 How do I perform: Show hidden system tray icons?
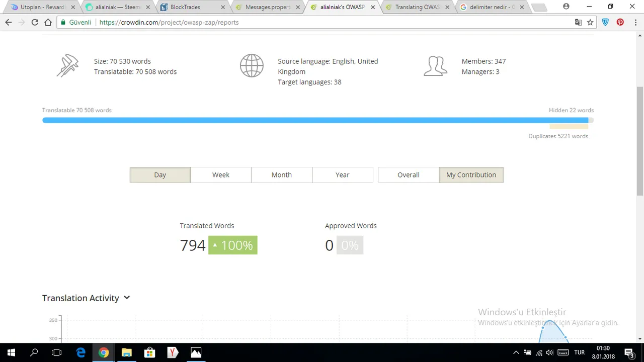(516, 352)
